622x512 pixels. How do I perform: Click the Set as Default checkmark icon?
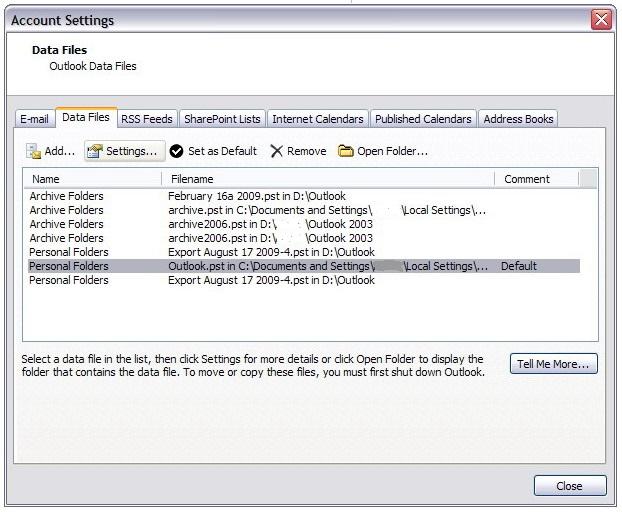(x=176, y=151)
